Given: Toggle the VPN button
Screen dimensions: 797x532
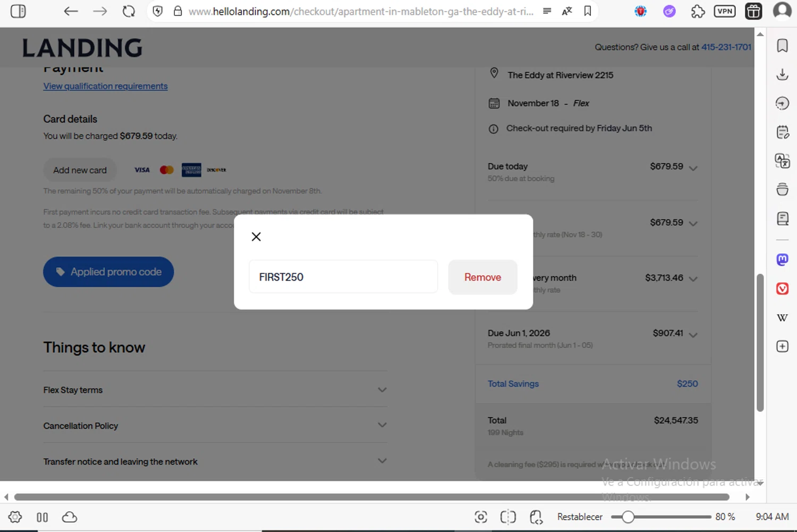Looking at the screenshot, I should (725, 11).
